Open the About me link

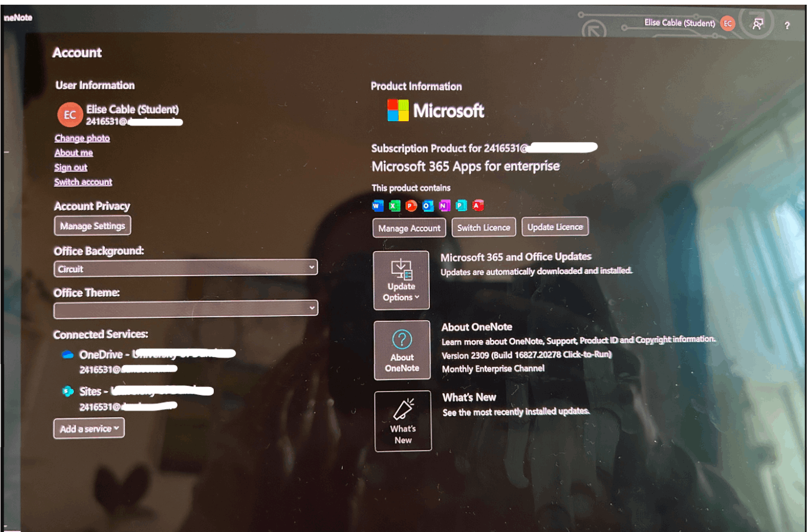(x=74, y=153)
